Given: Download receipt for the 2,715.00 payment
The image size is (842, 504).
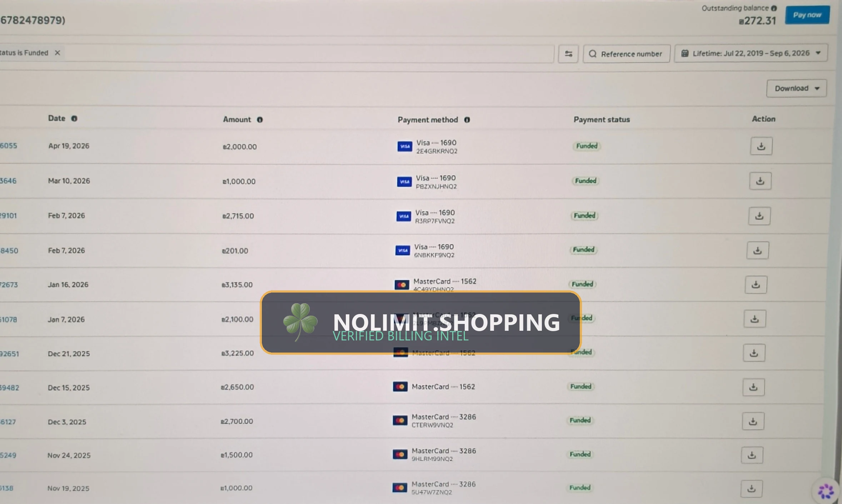Looking at the screenshot, I should coord(759,216).
